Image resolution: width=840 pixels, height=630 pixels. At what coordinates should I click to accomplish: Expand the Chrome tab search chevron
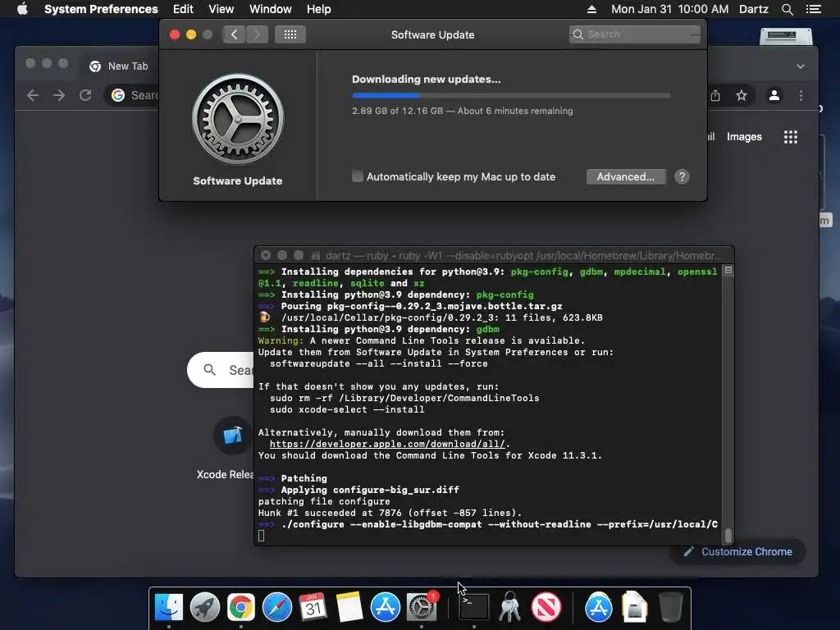point(801,66)
